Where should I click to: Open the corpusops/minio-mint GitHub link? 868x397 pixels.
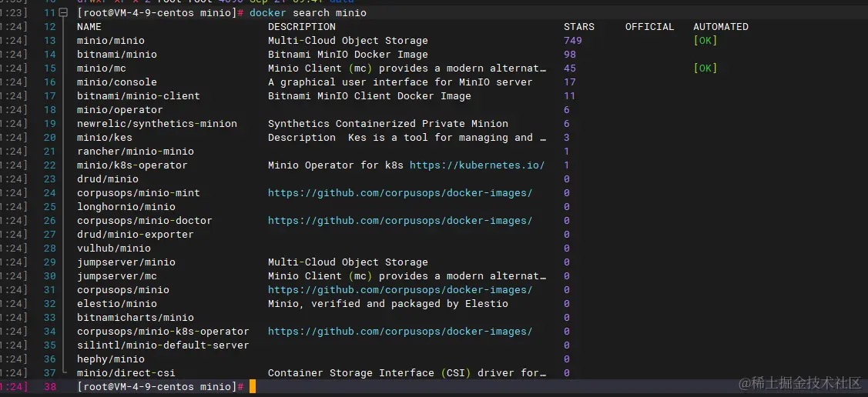(400, 192)
